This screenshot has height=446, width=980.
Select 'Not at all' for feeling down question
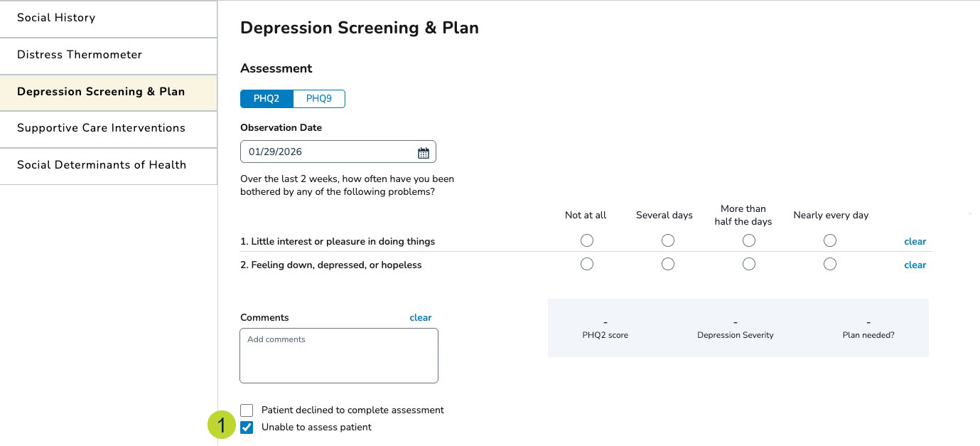(586, 265)
